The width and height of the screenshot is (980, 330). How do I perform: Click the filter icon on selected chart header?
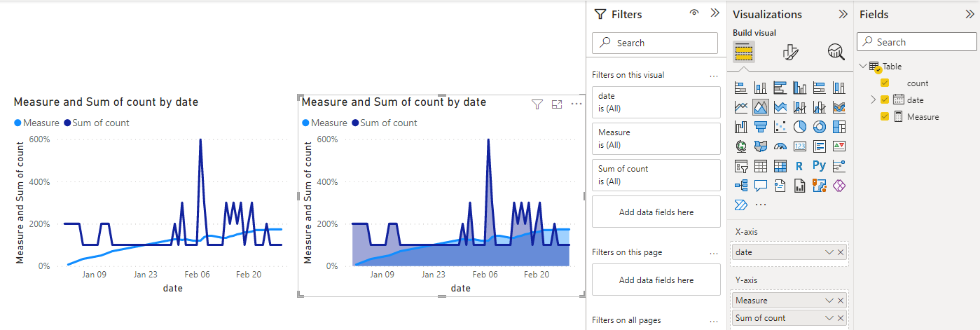tap(537, 104)
